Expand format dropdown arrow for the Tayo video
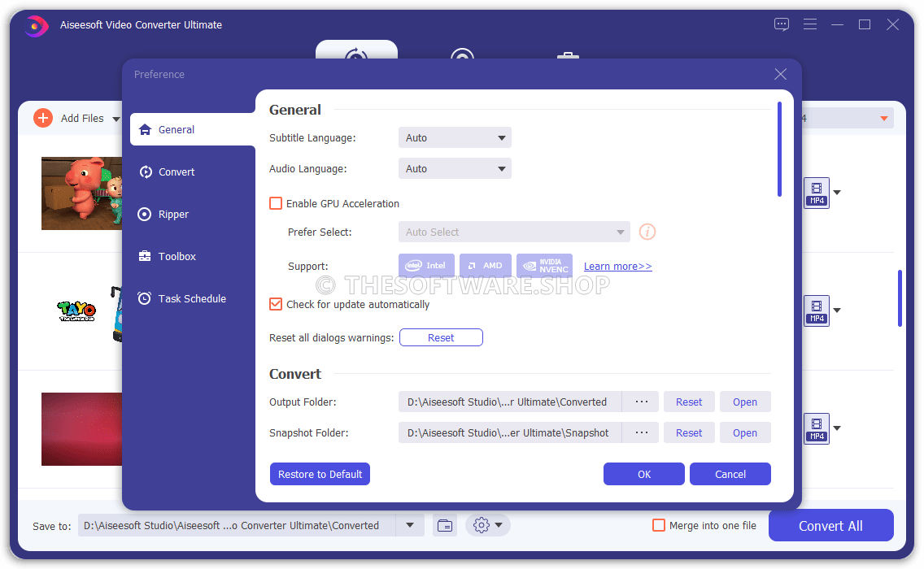 837,311
